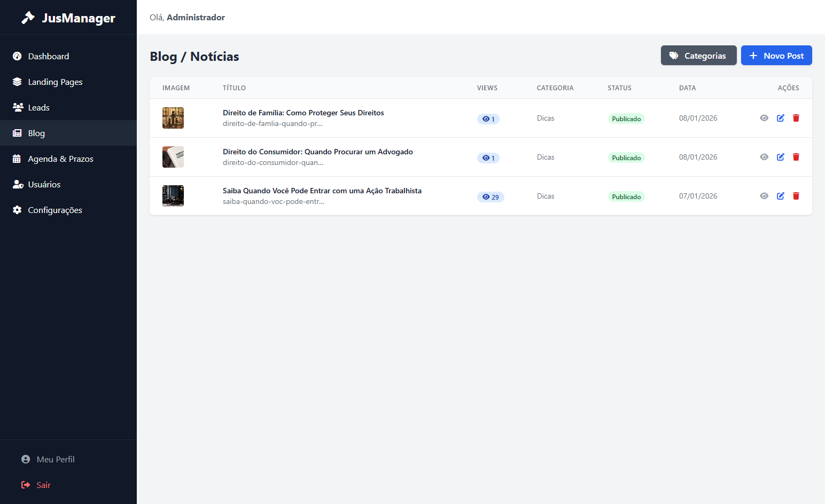Log out using the Sair link

(x=43, y=485)
